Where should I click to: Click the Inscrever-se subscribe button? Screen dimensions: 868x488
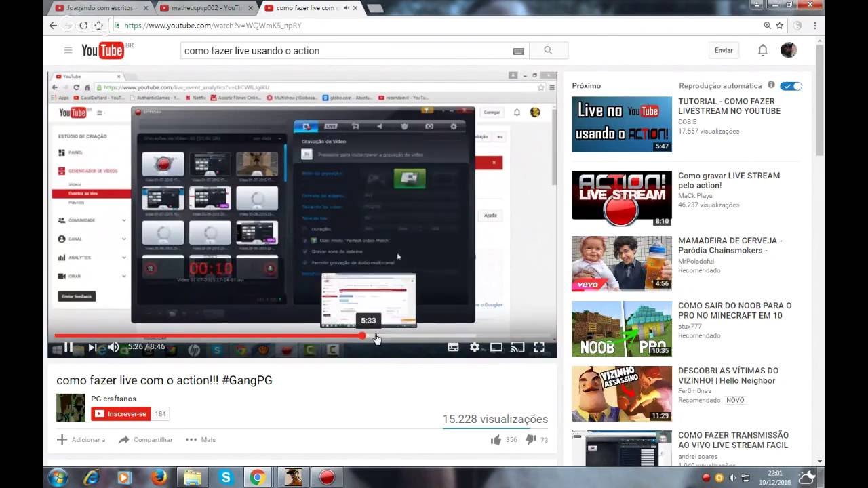(x=121, y=414)
